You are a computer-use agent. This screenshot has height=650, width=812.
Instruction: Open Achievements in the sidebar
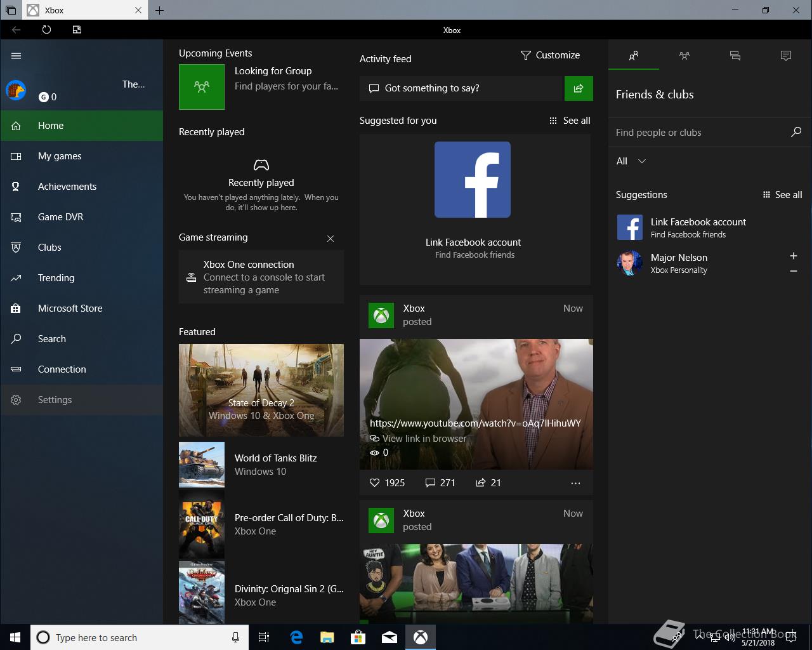[x=82, y=187]
